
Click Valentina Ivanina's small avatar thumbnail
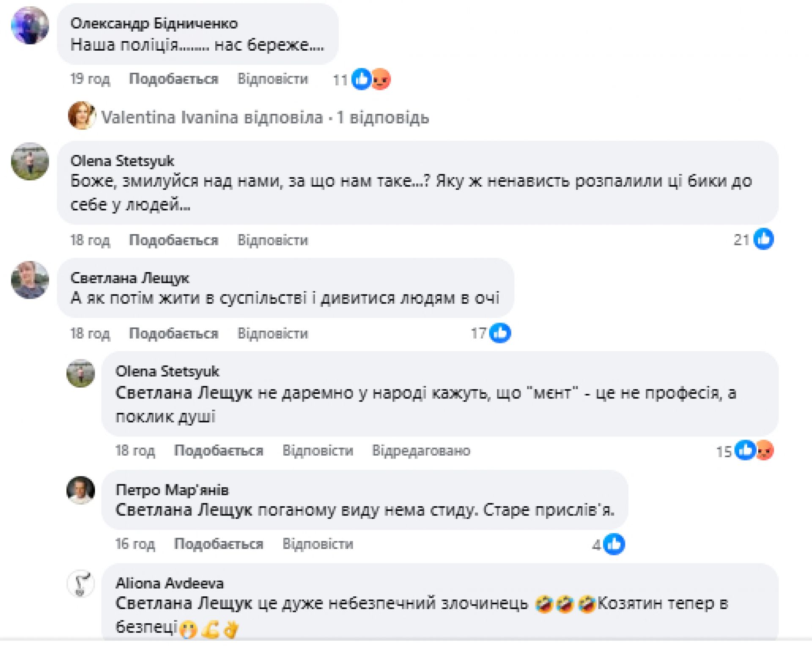81,115
